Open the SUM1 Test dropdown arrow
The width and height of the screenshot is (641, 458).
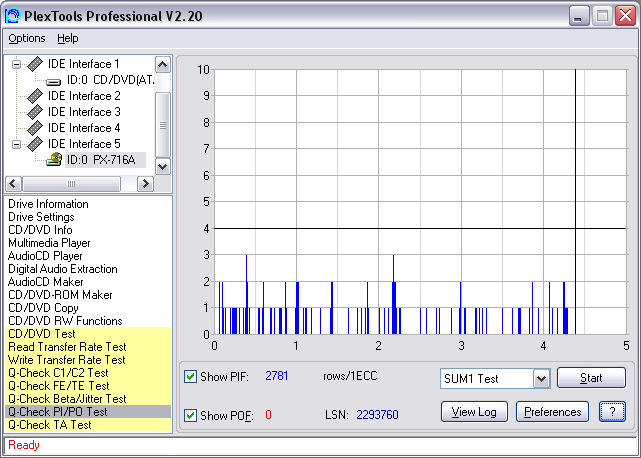pyautogui.click(x=541, y=379)
